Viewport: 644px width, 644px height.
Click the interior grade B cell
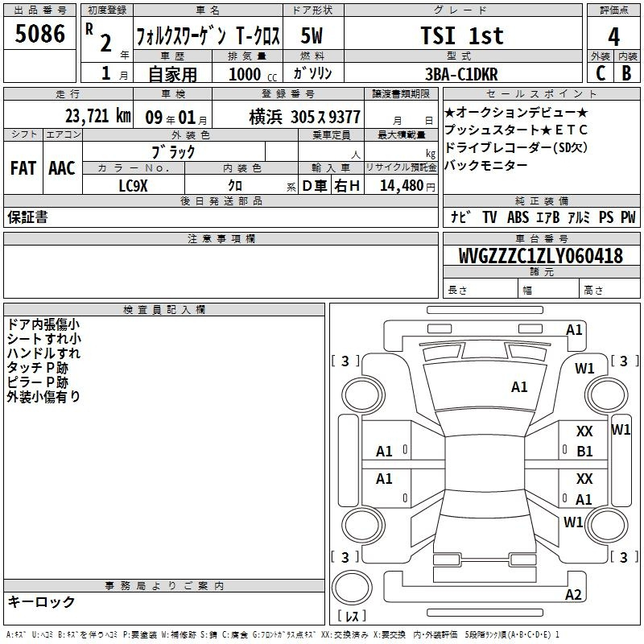click(626, 73)
